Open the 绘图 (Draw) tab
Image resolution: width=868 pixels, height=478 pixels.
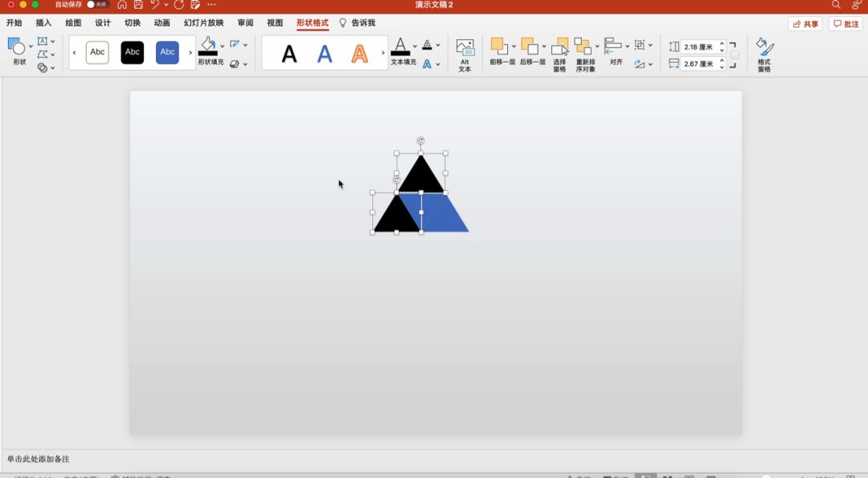(73, 22)
